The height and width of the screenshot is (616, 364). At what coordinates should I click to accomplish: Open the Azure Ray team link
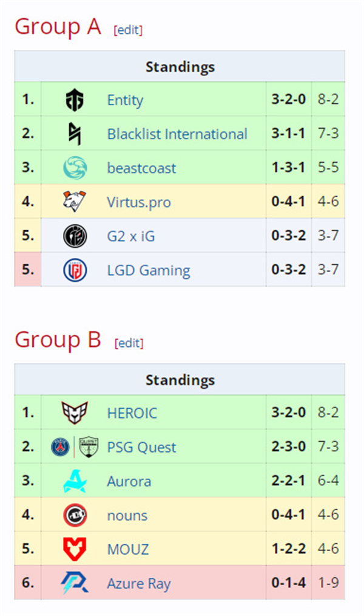pyautogui.click(x=139, y=583)
